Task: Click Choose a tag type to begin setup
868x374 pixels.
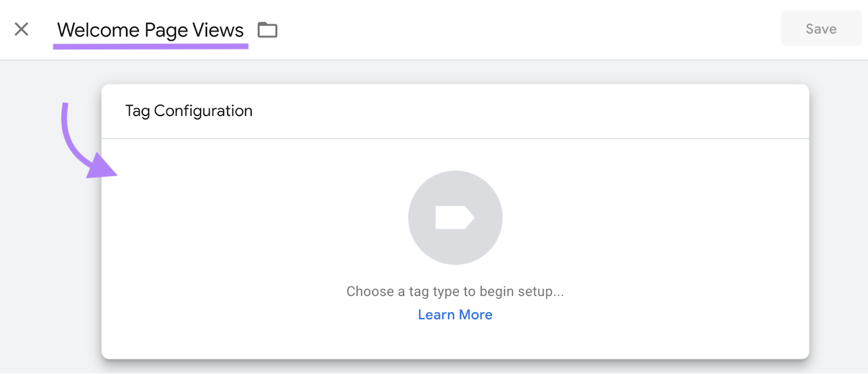Action: (x=455, y=291)
